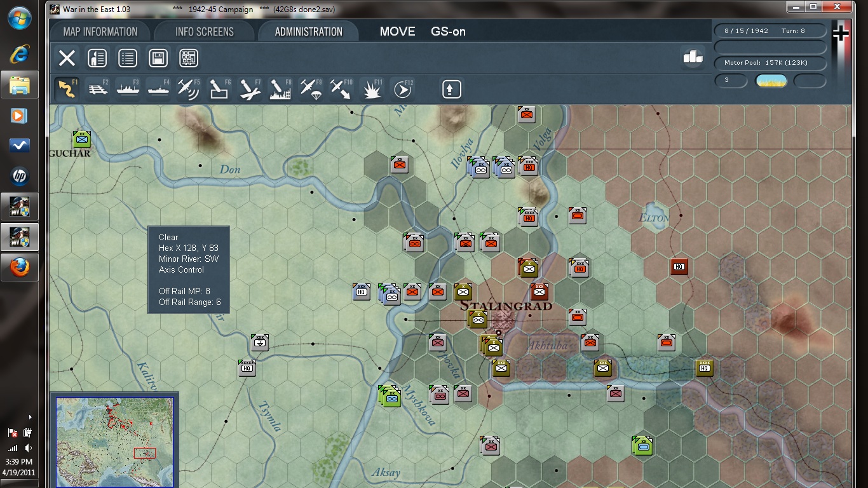Activate the naval transport mode (F3)
868x488 pixels.
(x=128, y=89)
